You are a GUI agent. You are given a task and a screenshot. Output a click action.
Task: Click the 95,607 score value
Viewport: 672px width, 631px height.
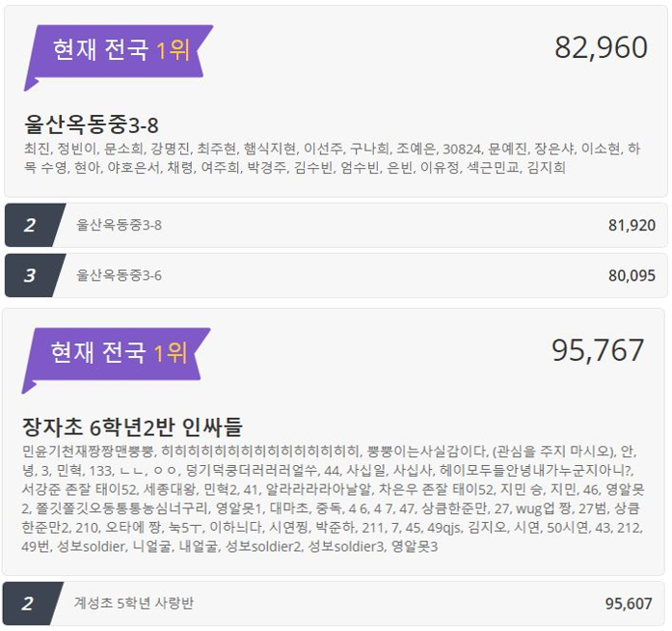click(x=629, y=604)
